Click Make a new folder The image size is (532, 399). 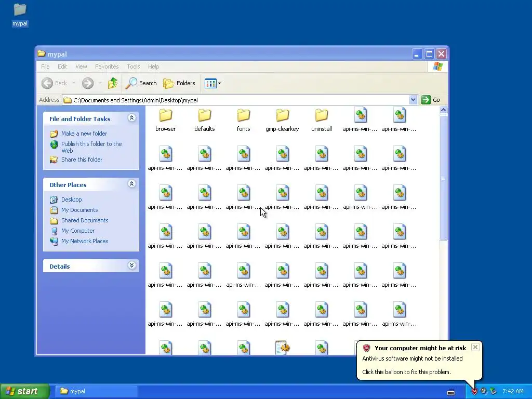pyautogui.click(x=84, y=134)
